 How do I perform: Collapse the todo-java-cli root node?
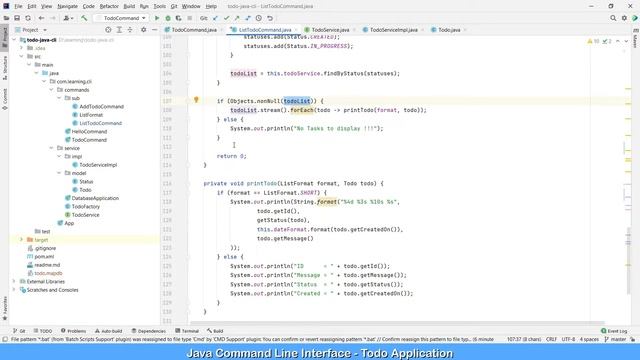(14, 40)
